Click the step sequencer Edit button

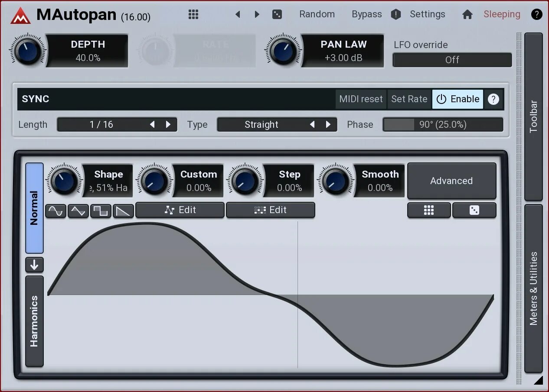[271, 210]
